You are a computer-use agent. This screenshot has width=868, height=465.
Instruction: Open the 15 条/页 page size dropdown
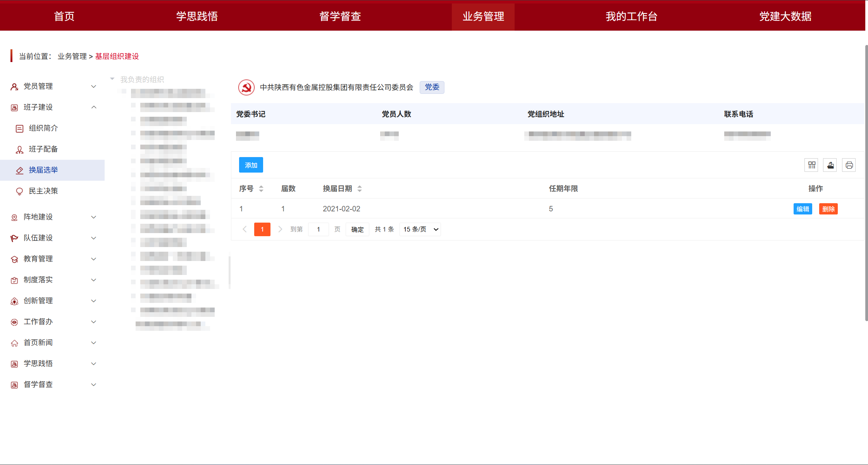[420, 229]
